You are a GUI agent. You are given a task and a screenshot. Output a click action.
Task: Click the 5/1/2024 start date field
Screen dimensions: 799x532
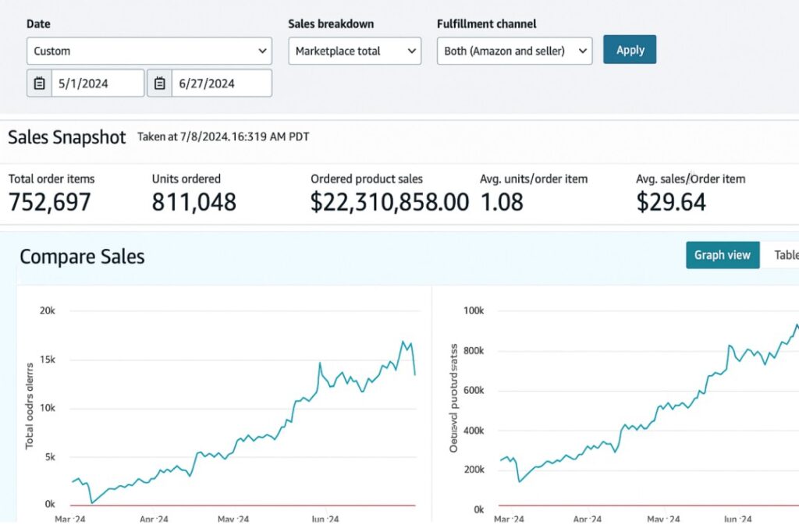pyautogui.click(x=98, y=83)
